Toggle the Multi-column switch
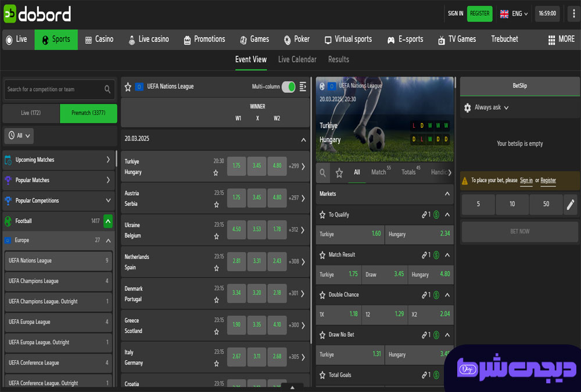 click(288, 87)
